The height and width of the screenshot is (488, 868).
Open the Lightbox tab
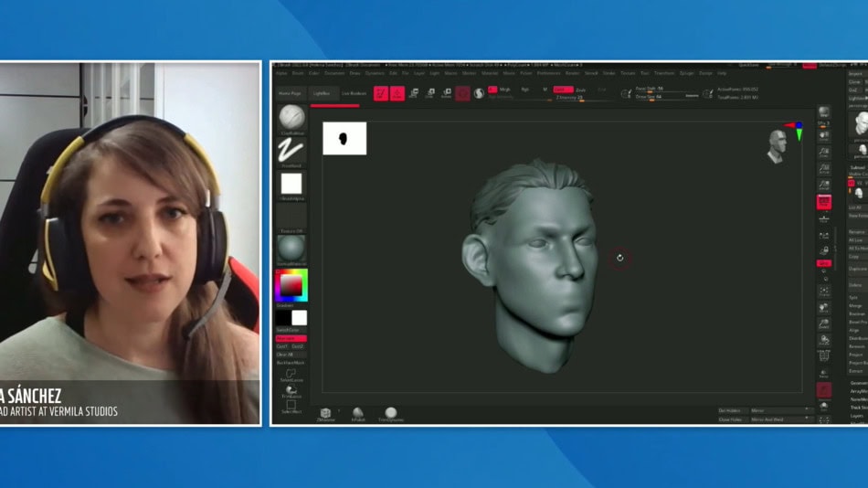[322, 93]
